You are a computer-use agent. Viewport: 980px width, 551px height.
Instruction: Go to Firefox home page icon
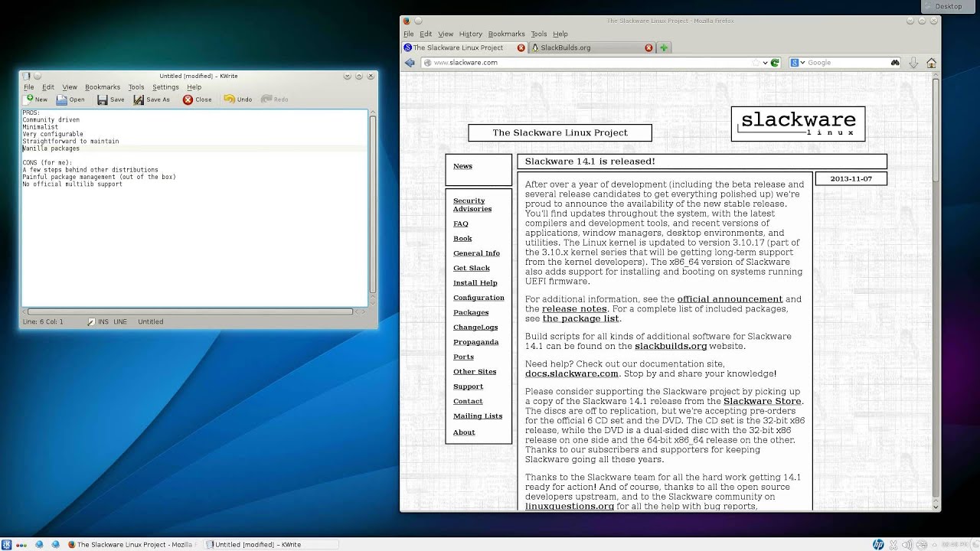coord(932,63)
